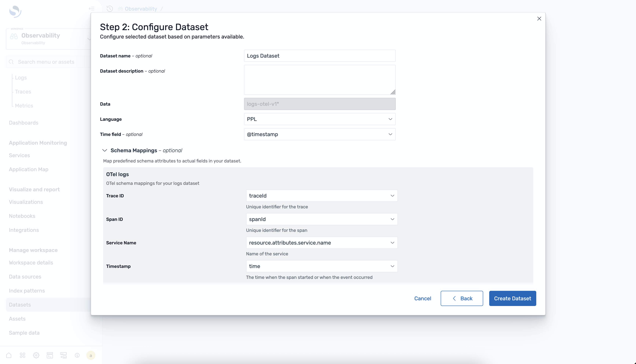636x364 pixels.
Task: Collapse the sidebar using the arrow icon
Action: 92,8
